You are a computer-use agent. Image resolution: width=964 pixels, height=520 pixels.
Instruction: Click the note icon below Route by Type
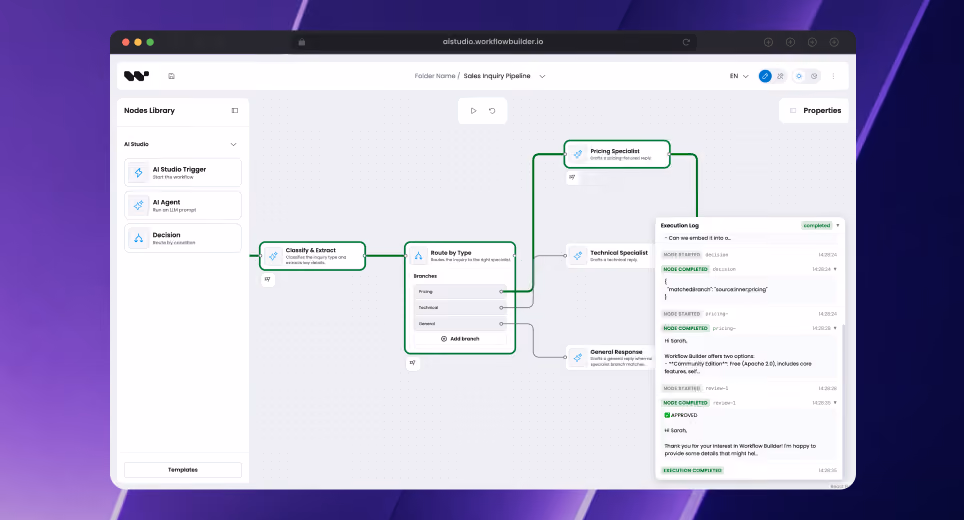[x=413, y=363]
